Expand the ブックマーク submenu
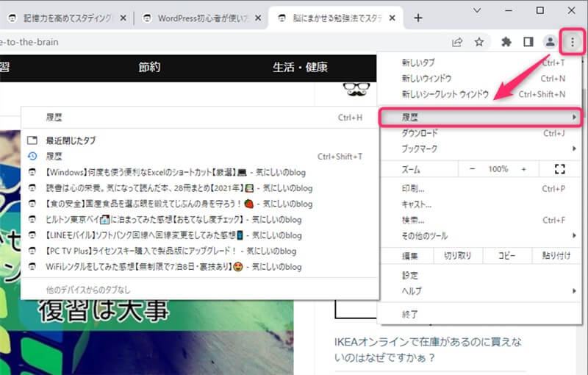The image size is (588, 375). (x=480, y=149)
